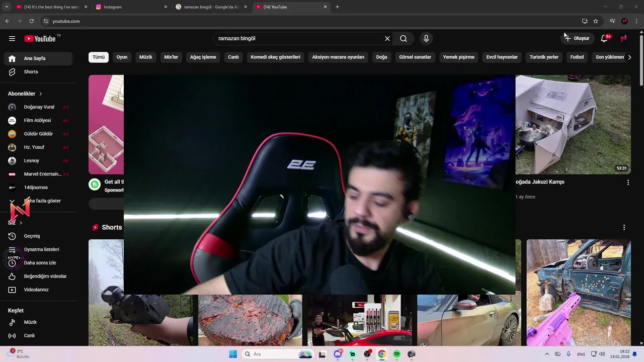Open Chrome profile avatar in toolbar

click(624, 21)
